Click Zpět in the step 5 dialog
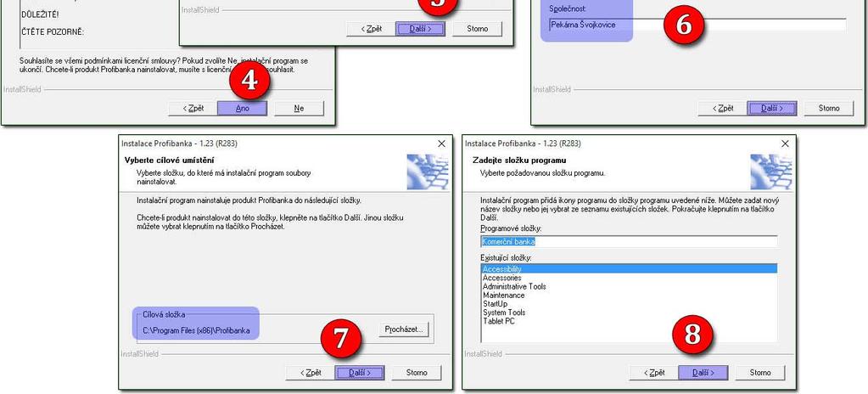Screen dimensions: 868x394 click(x=371, y=29)
